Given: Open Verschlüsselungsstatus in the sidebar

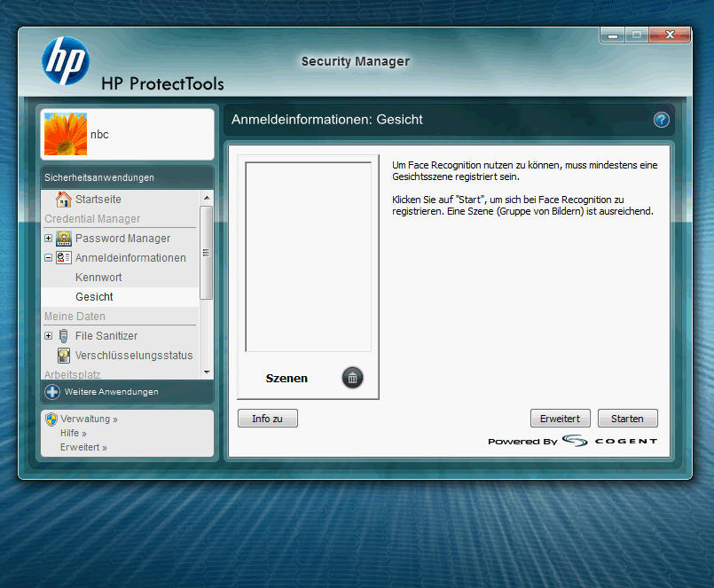Looking at the screenshot, I should tap(134, 356).
